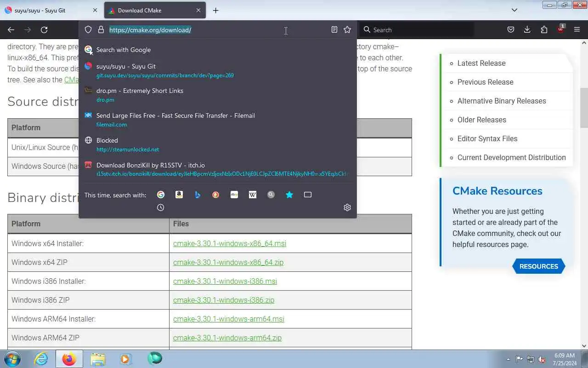Select Blocked steamunlocked.net suggestion

[218, 144]
